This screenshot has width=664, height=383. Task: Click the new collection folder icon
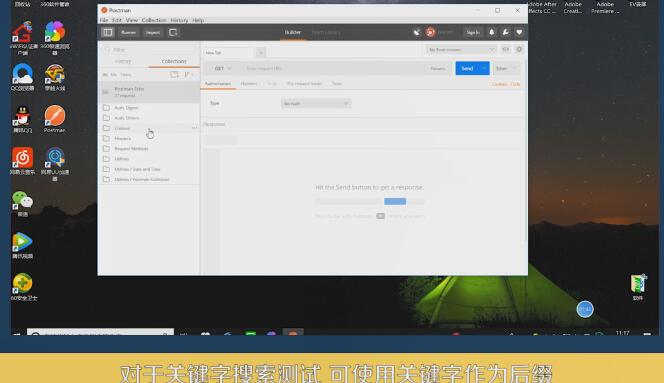point(174,75)
